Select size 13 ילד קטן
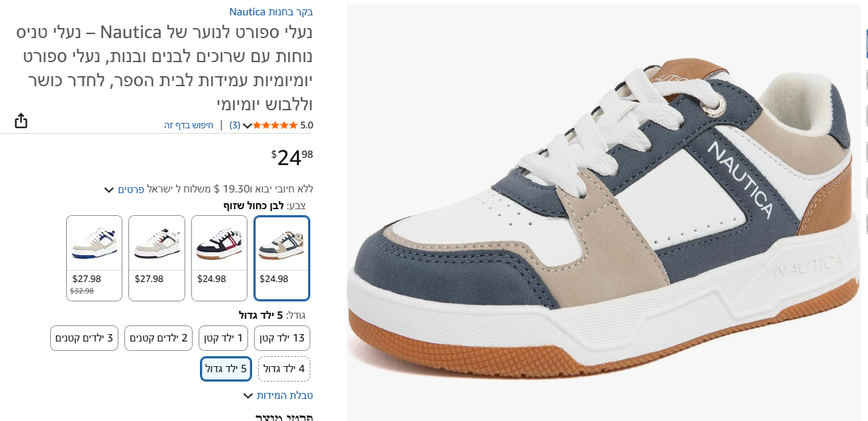Image resolution: width=868 pixels, height=421 pixels. tap(282, 338)
